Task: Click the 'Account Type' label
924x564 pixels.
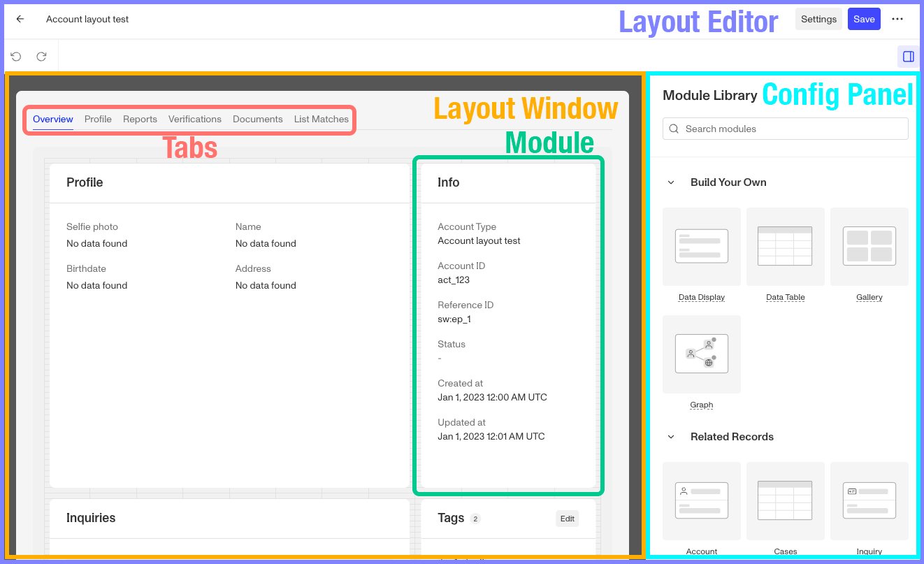Action: (x=467, y=226)
